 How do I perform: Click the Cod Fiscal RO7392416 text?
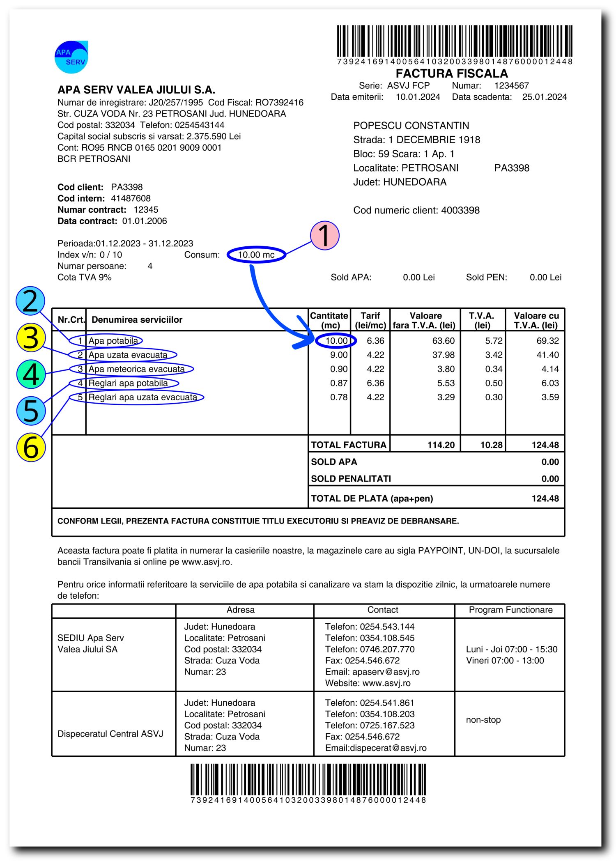(x=256, y=103)
